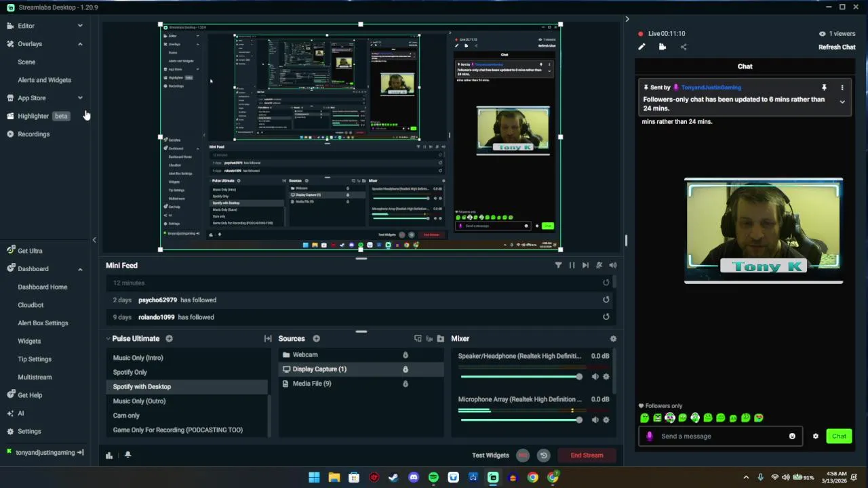
Task: Expand the pinned chat message chevron
Action: click(x=842, y=102)
